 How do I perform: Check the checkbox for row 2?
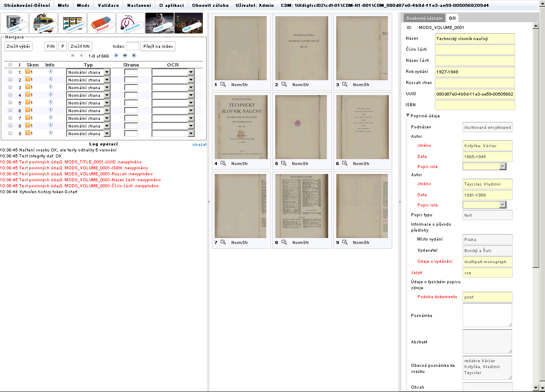(x=10, y=80)
